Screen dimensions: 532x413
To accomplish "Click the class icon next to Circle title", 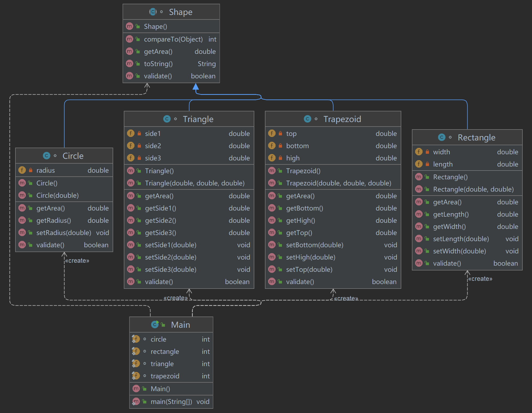I will (x=47, y=156).
